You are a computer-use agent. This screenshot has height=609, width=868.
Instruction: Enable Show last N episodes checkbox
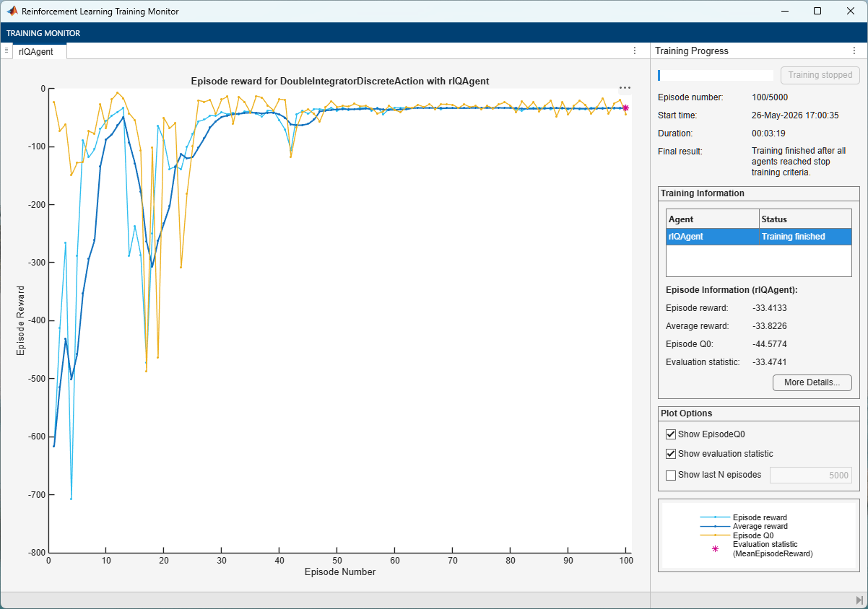[x=671, y=475]
